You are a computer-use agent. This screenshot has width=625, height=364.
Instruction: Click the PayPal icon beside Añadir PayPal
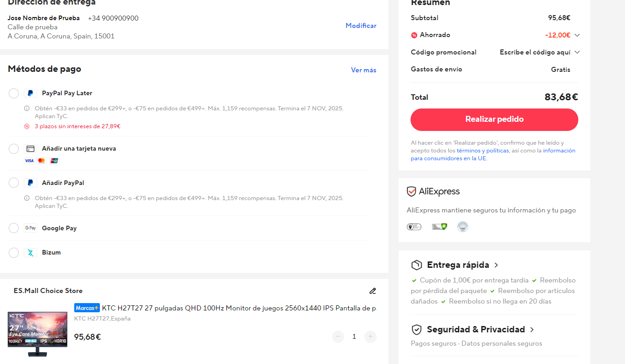[x=30, y=183]
